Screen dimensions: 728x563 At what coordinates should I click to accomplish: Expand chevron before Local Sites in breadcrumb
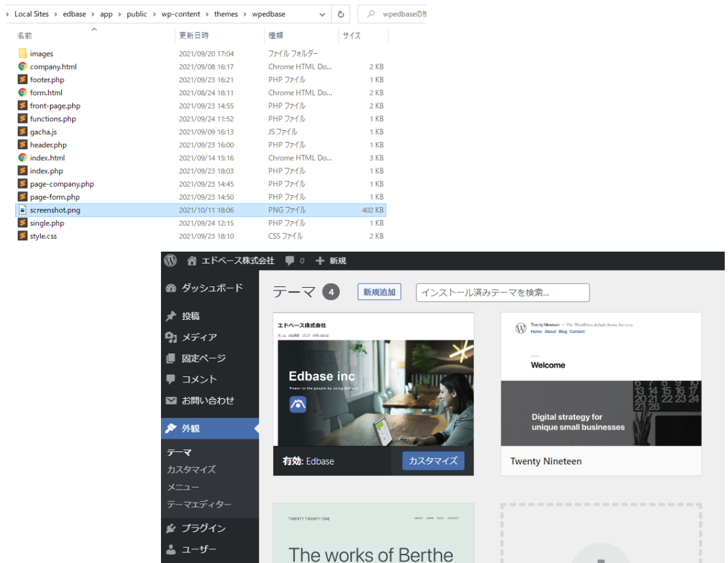point(7,14)
